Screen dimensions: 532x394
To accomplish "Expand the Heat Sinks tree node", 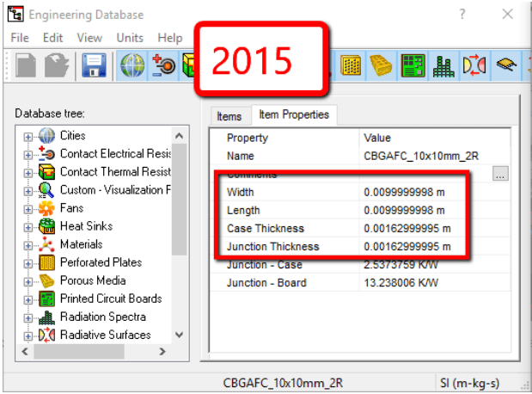I will click(28, 226).
